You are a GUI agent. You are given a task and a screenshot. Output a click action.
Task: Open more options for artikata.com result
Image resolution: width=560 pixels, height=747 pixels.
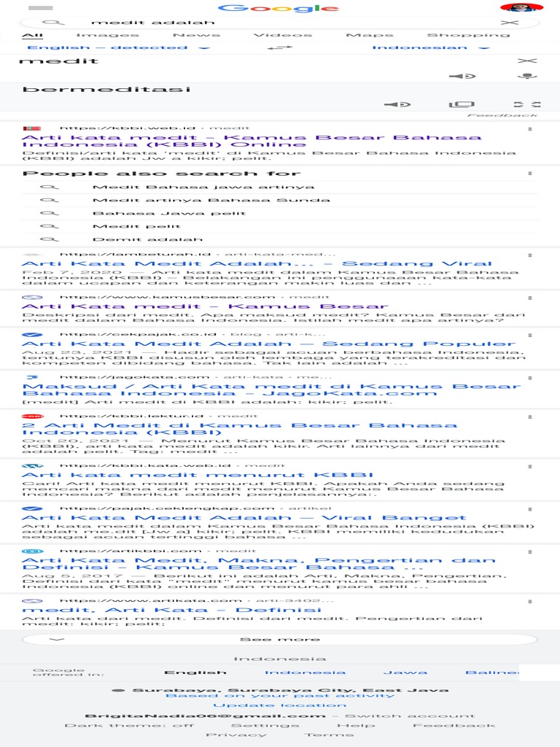tap(530, 602)
